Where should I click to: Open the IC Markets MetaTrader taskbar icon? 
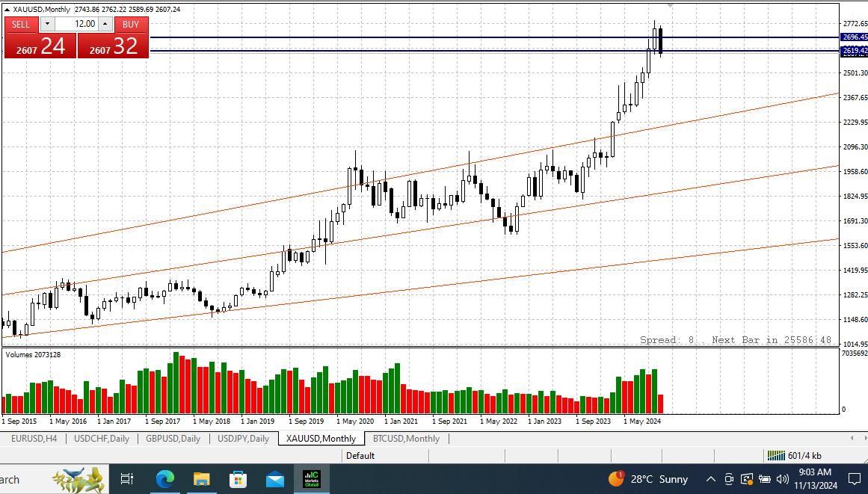[x=313, y=479]
